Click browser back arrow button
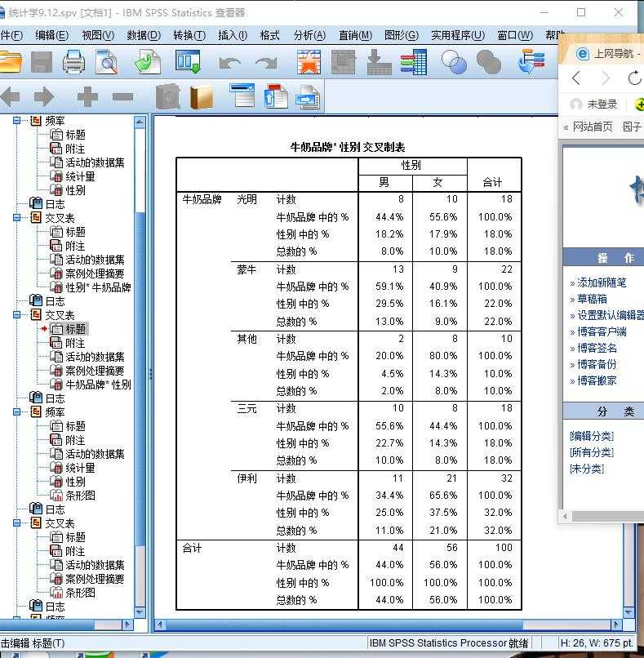 [576, 78]
